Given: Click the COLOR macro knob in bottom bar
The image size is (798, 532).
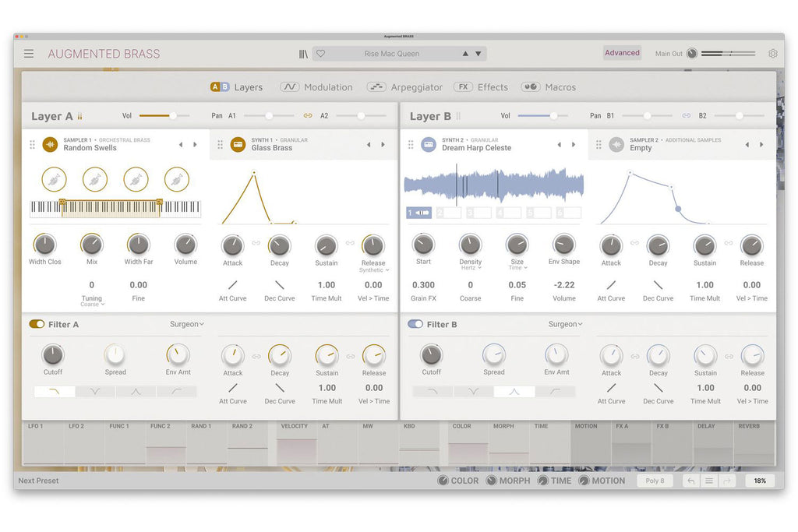Looking at the screenshot, I should [443, 481].
